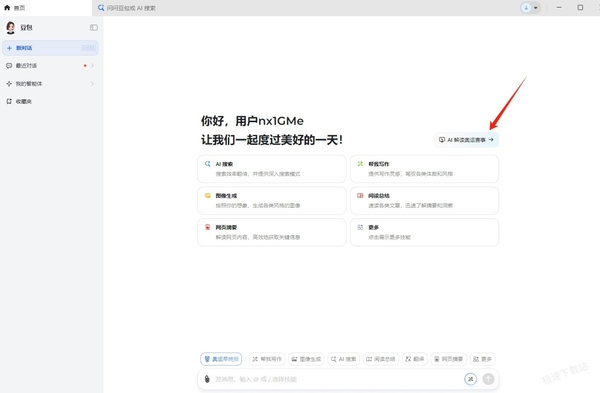Expand the 最近对话 chevron

(92, 66)
